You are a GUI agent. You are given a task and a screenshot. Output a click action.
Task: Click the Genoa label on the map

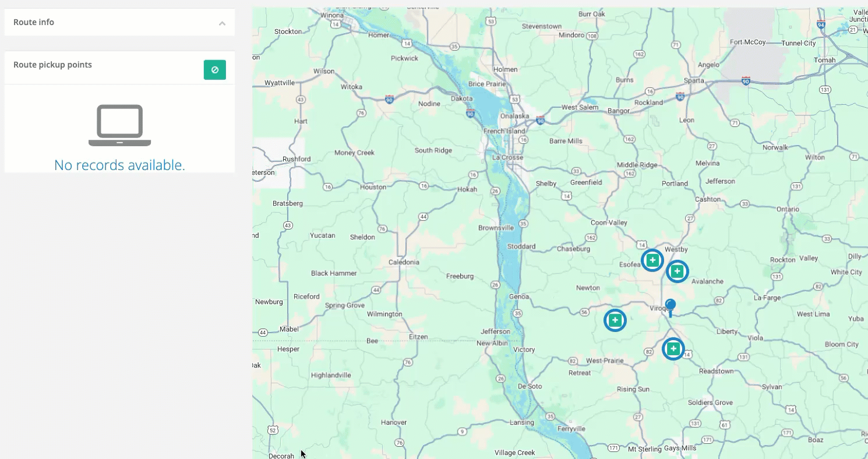pos(519,296)
